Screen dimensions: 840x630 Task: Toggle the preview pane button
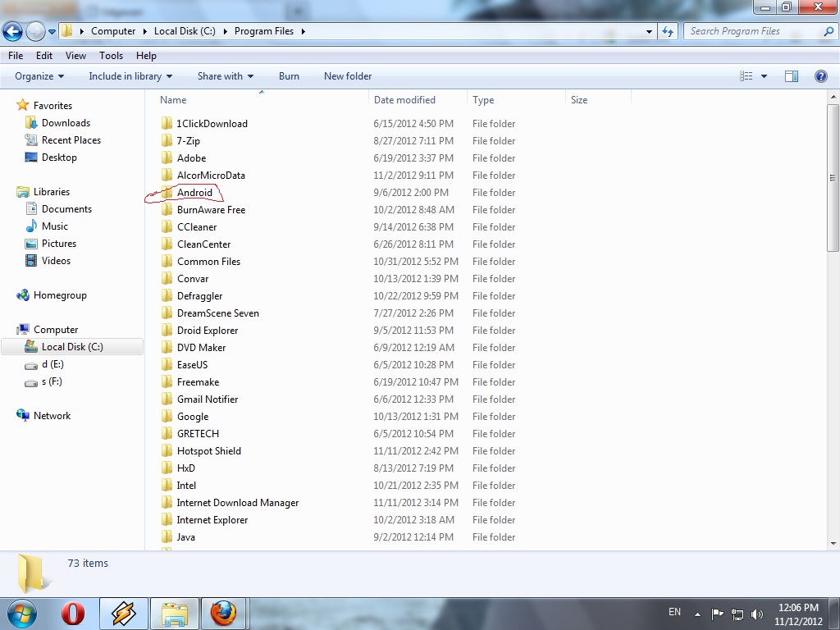pyautogui.click(x=792, y=76)
